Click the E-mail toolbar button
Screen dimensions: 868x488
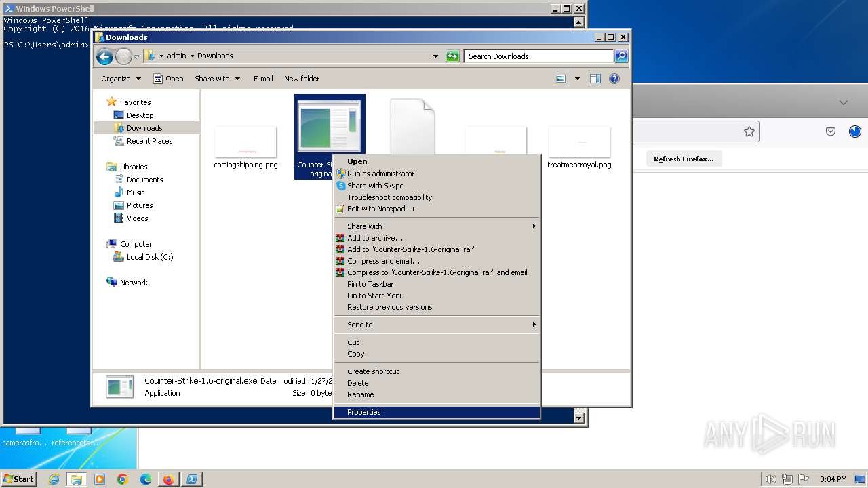[263, 79]
